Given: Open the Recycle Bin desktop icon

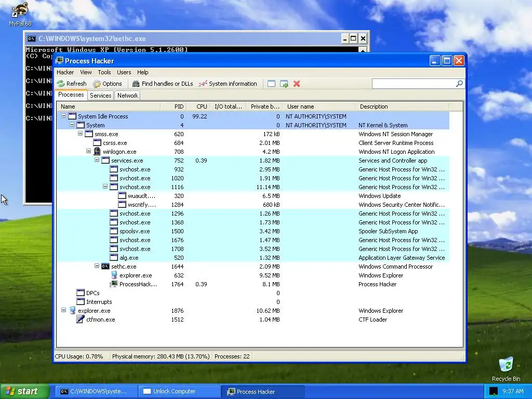Looking at the screenshot, I should click(x=506, y=369).
